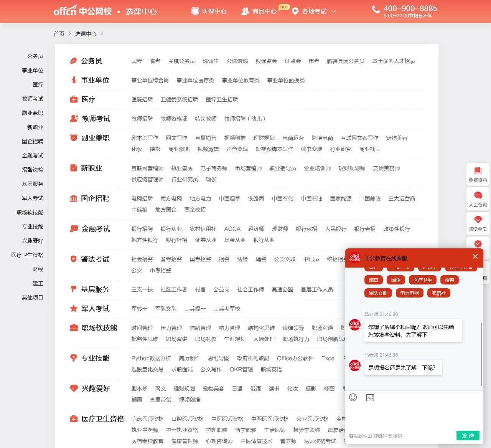Click the heart icon next to 兴趣爱好
This screenshot has height=448, width=491.
pos(74,388)
